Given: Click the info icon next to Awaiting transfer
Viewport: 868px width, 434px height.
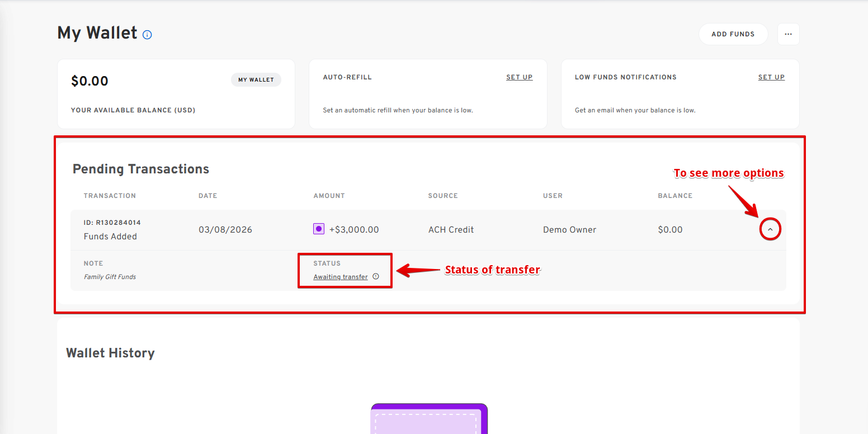Looking at the screenshot, I should (x=376, y=276).
